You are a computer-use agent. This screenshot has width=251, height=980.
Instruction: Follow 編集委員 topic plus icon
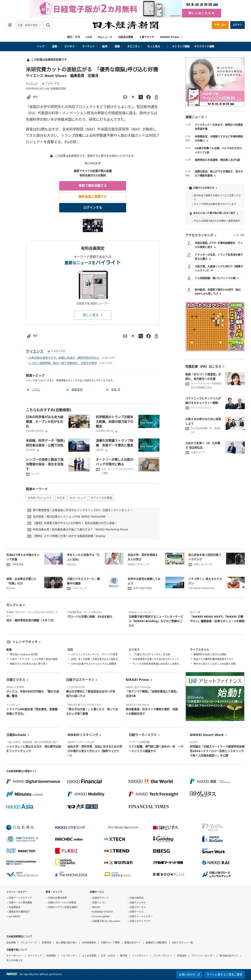(x=67, y=390)
